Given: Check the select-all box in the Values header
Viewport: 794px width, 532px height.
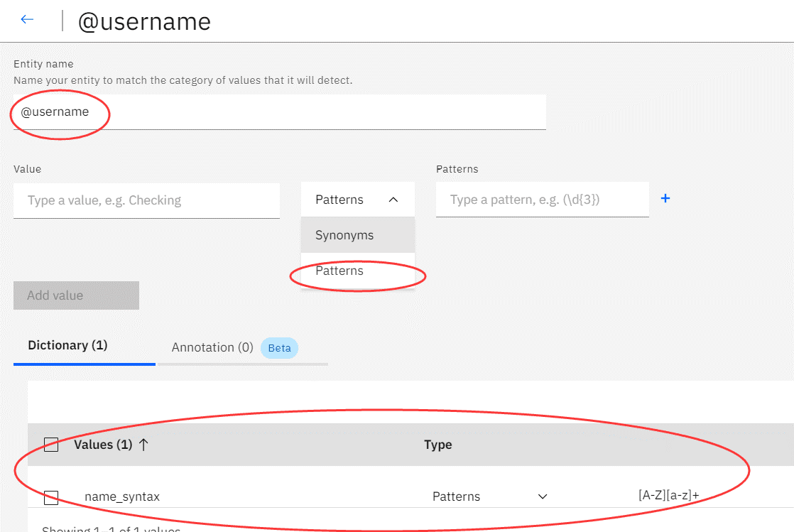Looking at the screenshot, I should coord(51,445).
